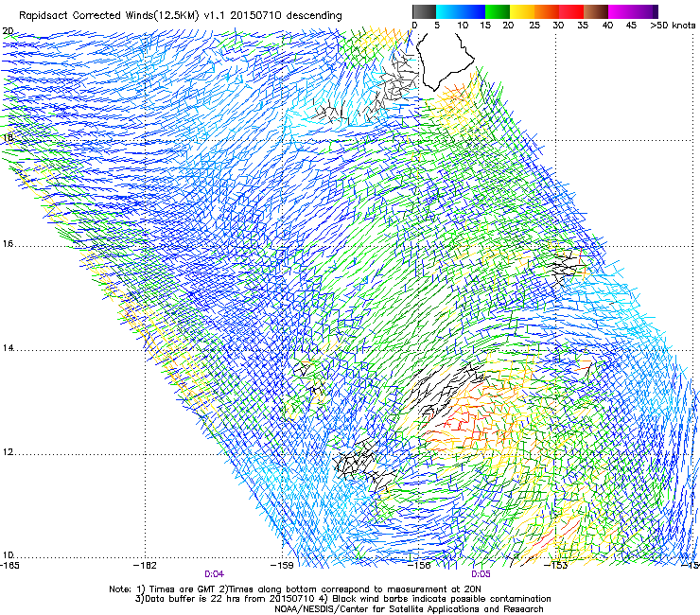
Task: Click the cyan-blue 5-15 knots legend swatch
Action: tap(461, 11)
